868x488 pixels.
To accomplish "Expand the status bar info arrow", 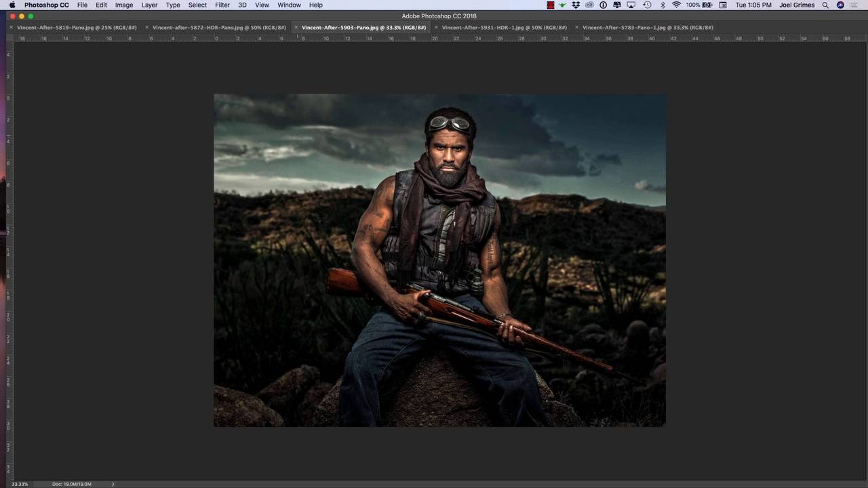I will (113, 484).
